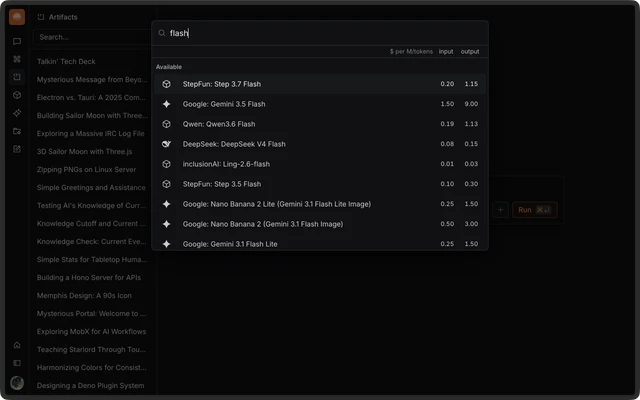
Task: Click the plus button beside Run
Action: [500, 210]
